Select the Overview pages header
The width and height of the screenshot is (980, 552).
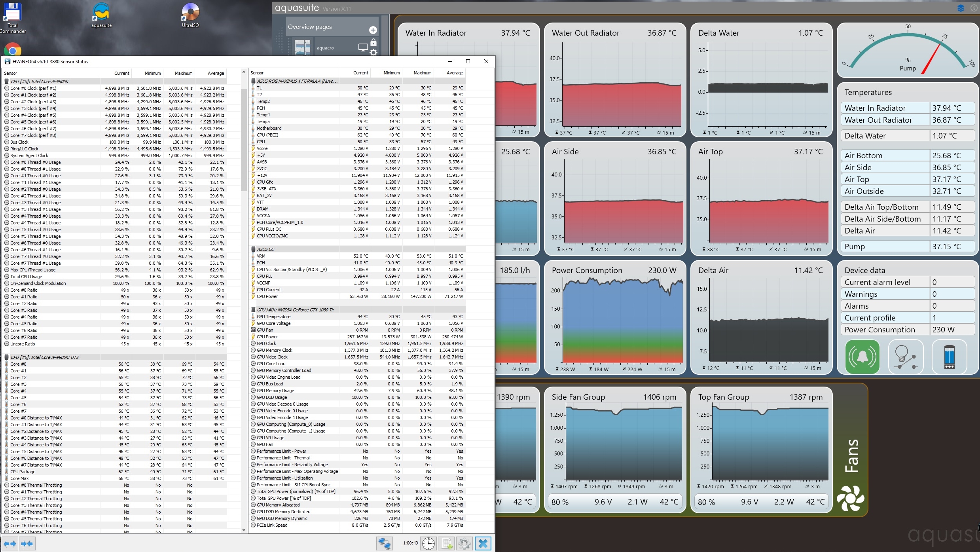point(310,27)
